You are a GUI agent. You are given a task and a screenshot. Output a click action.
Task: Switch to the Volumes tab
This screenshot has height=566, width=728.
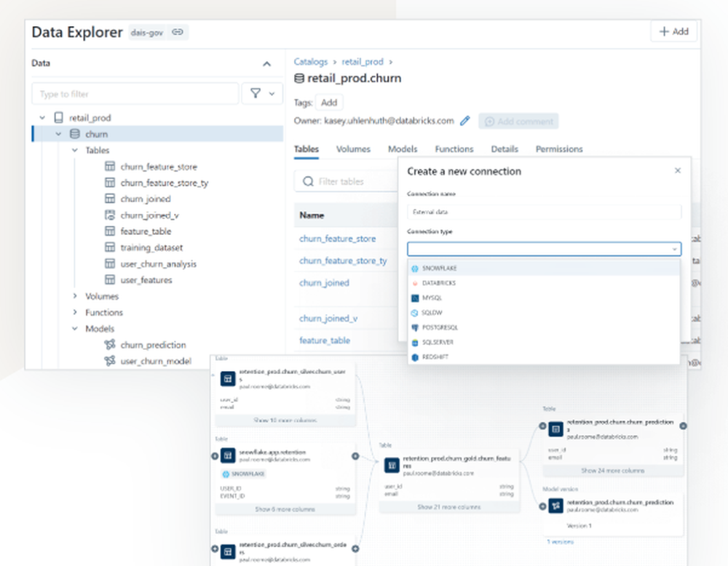click(353, 149)
